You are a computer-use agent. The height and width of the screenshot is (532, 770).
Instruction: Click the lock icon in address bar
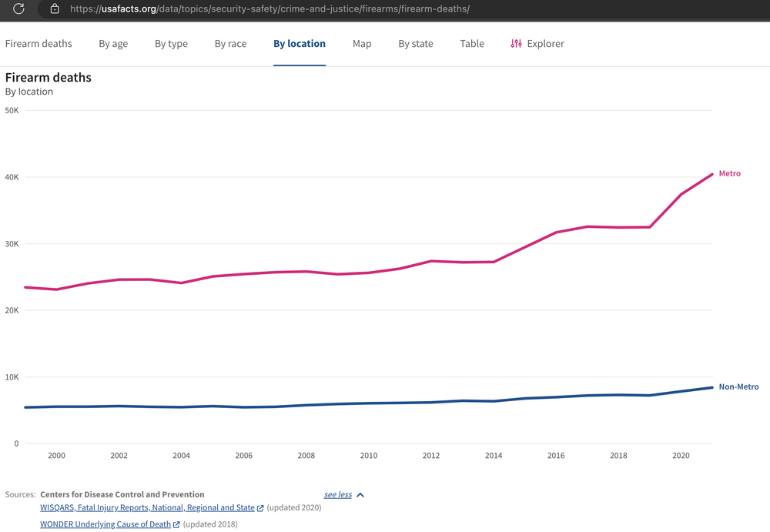tap(54, 9)
